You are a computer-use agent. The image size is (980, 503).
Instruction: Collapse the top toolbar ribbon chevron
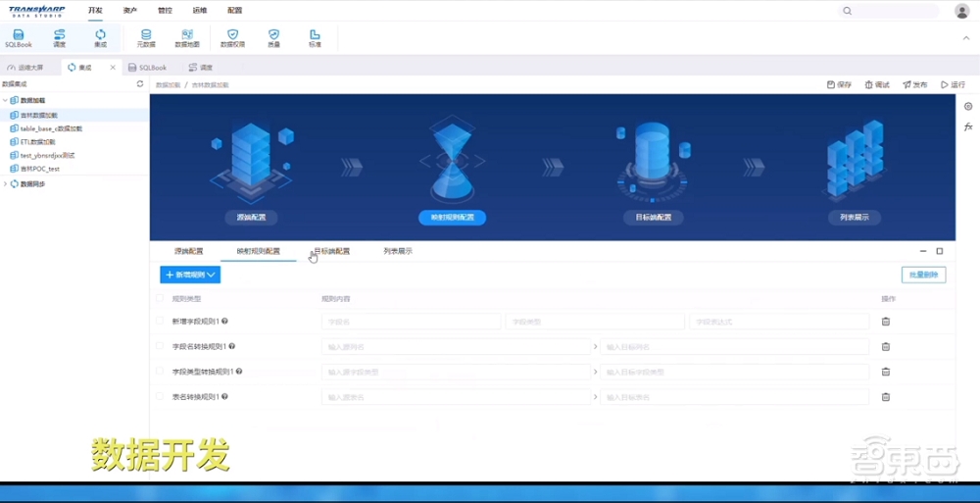click(965, 38)
